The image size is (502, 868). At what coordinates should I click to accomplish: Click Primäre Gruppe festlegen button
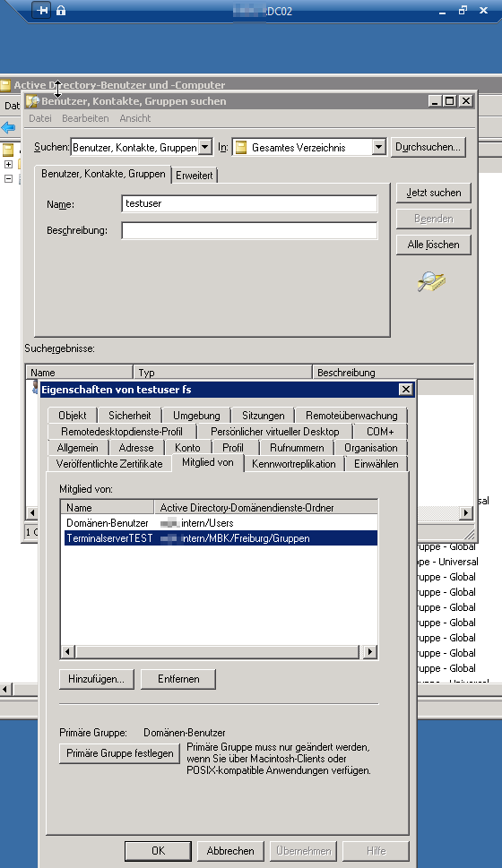coord(120,753)
